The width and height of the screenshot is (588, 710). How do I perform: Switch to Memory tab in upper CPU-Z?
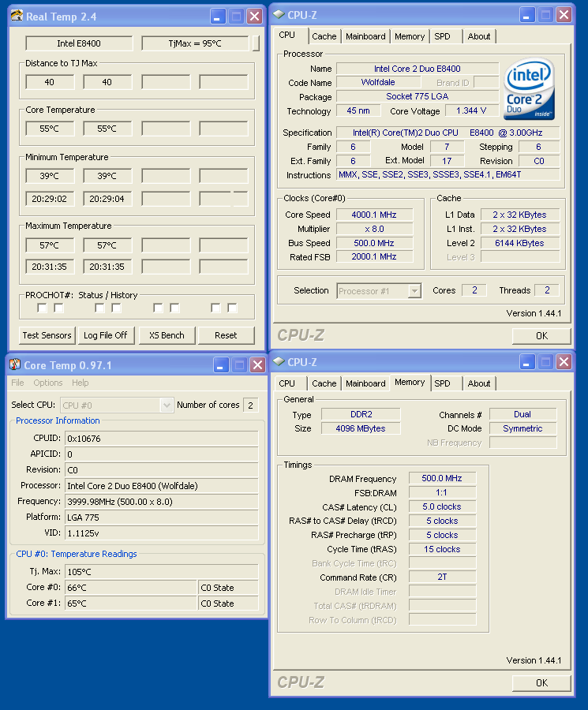410,36
